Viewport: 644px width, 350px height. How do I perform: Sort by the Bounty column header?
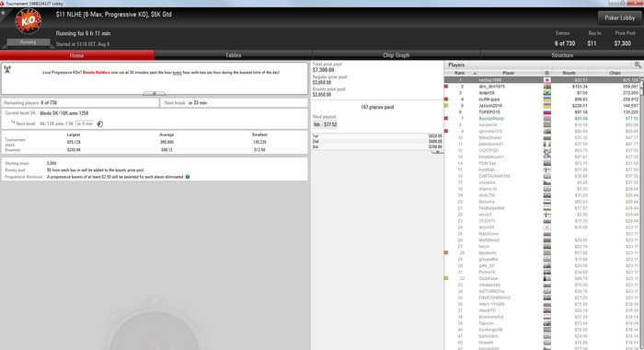click(x=569, y=73)
